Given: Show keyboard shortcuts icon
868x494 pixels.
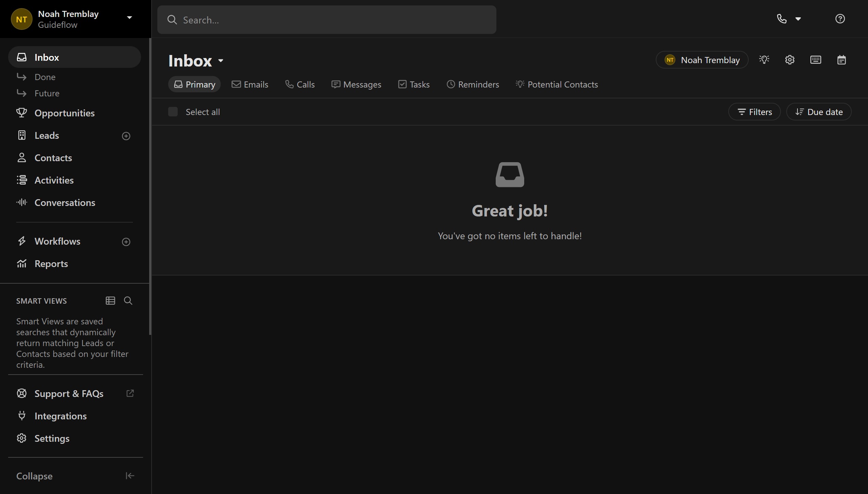Looking at the screenshot, I should coord(815,60).
